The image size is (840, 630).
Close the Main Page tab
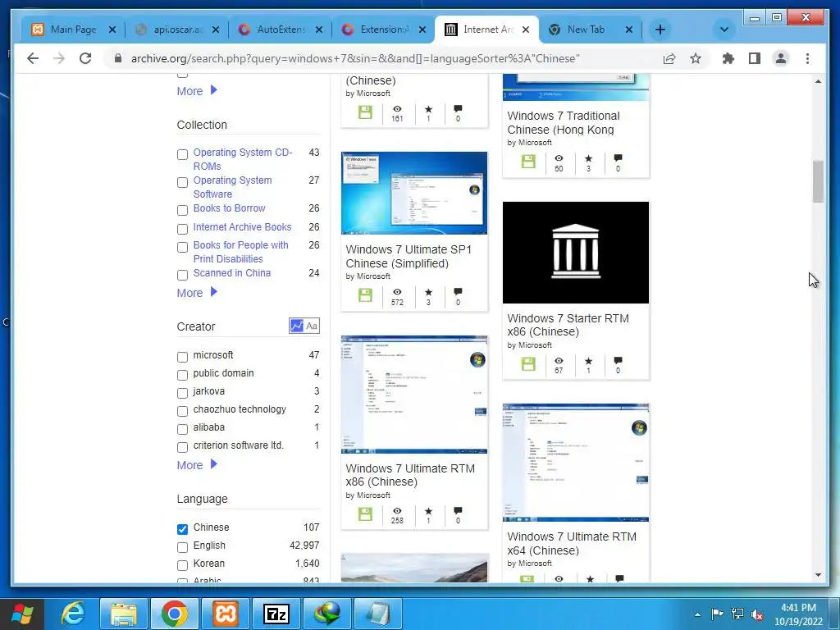[x=112, y=30]
